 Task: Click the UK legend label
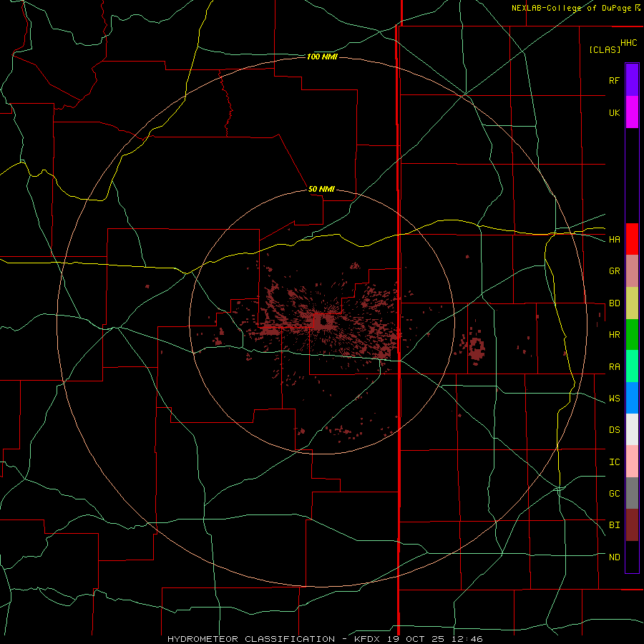[614, 112]
